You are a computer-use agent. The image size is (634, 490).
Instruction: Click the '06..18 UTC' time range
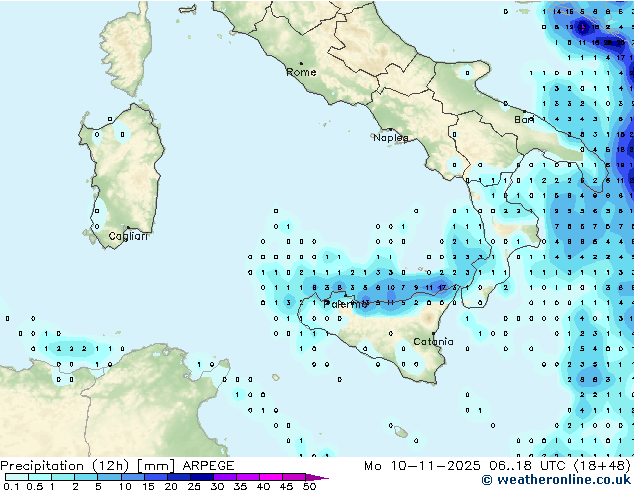coord(527,466)
